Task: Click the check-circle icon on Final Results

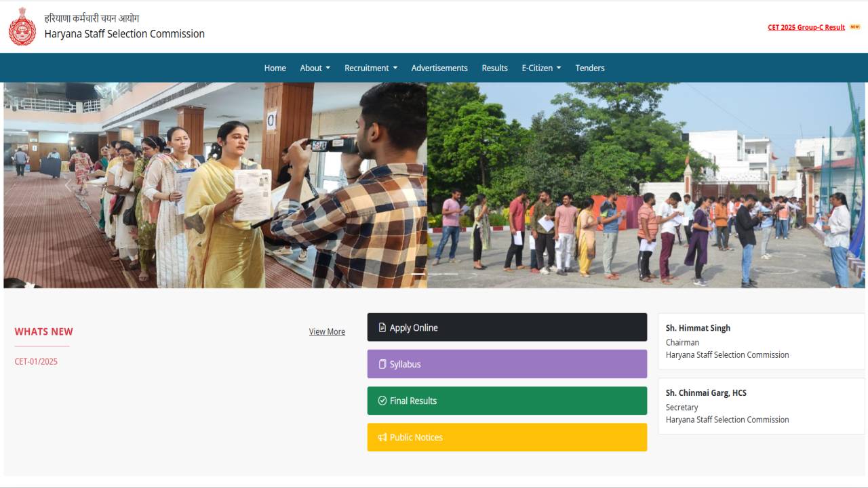Action: (381, 401)
